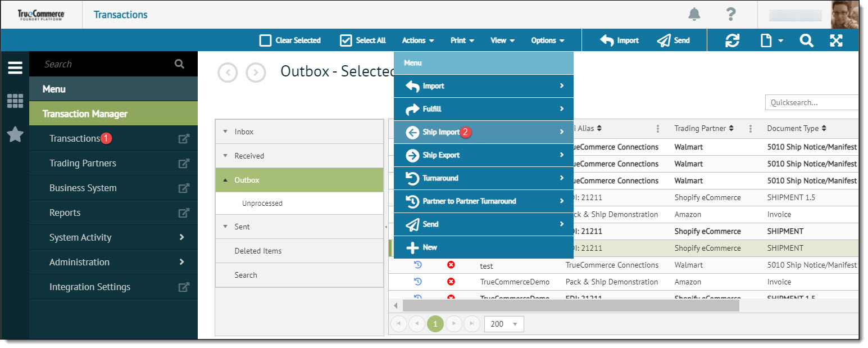Click the apps grid icon in sidebar
The height and width of the screenshot is (348, 868).
pyautogui.click(x=15, y=101)
